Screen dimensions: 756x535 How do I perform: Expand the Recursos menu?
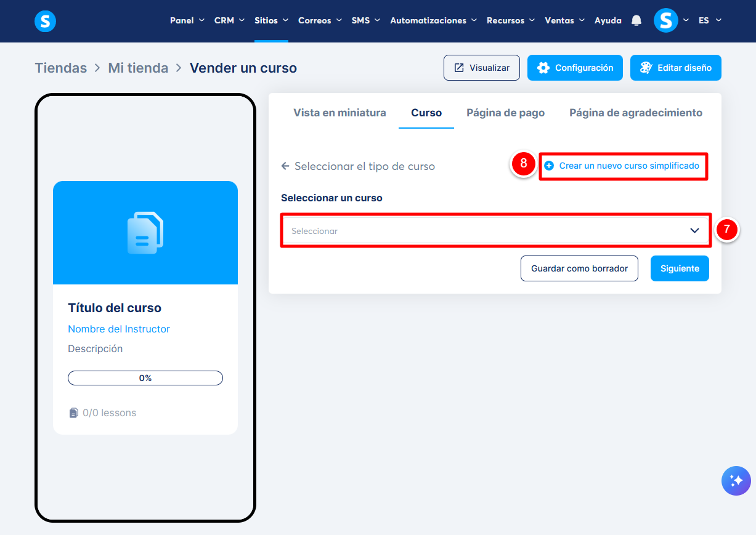[x=511, y=20]
